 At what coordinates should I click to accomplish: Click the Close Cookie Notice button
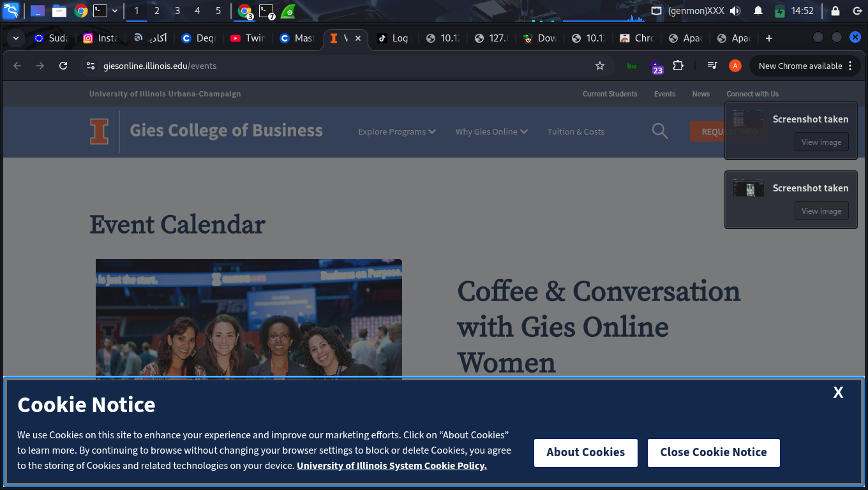714,453
